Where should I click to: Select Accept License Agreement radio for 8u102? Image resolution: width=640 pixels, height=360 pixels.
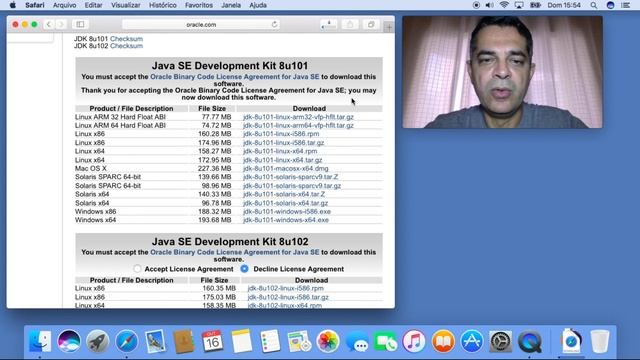pyautogui.click(x=137, y=269)
